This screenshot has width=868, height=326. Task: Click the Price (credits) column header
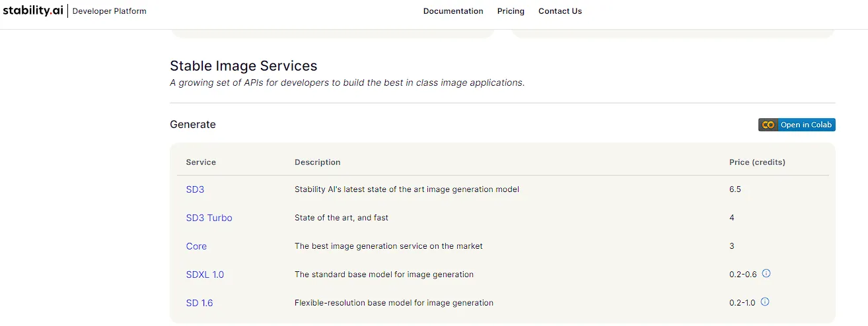757,162
